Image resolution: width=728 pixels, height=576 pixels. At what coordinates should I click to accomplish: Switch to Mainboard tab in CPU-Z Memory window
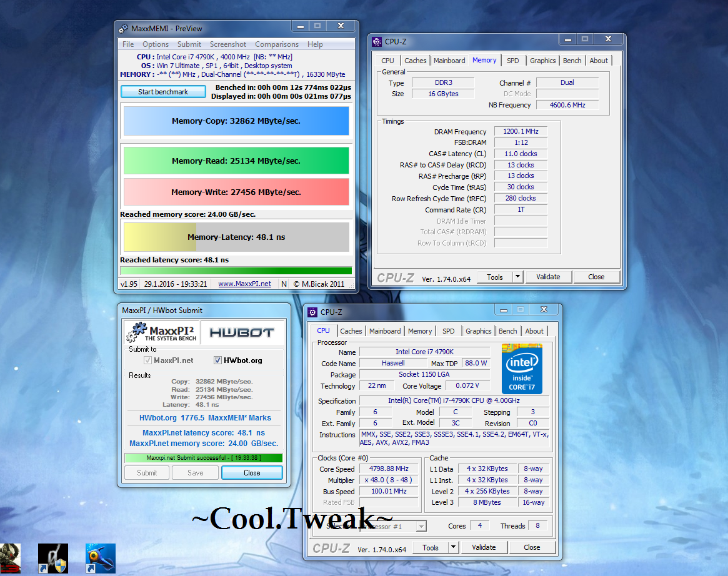tap(449, 61)
